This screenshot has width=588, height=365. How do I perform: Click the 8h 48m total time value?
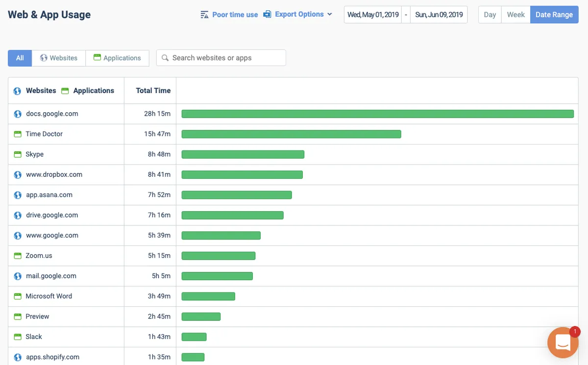coord(159,154)
